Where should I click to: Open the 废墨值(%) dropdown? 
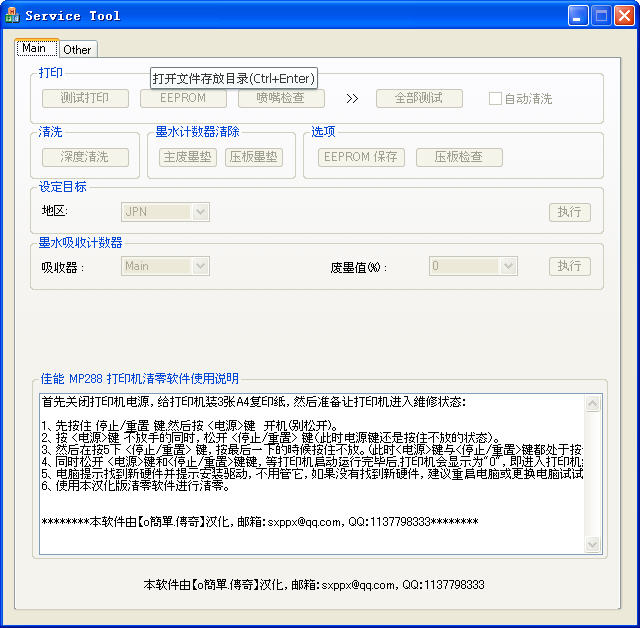click(508, 266)
